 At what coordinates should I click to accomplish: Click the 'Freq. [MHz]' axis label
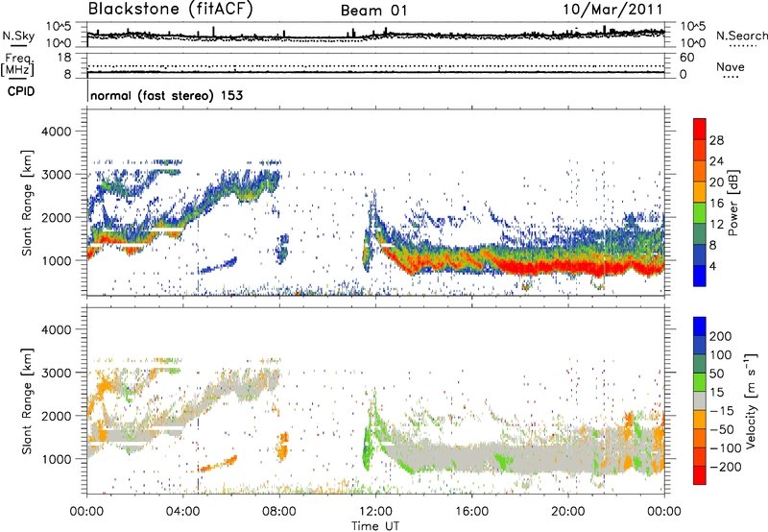pyautogui.click(x=17, y=65)
